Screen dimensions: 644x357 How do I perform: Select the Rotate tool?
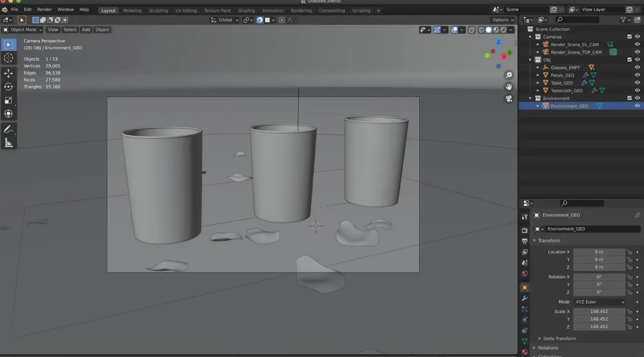click(x=9, y=87)
